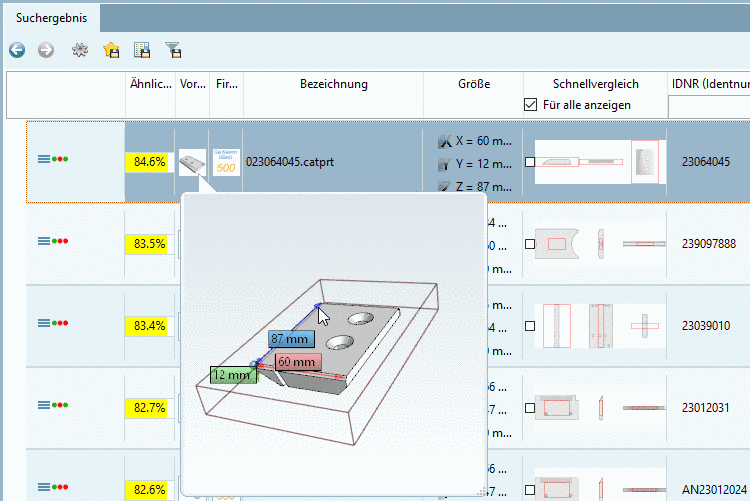Click the save filter funnel icon
Viewport: 750px width, 501px height.
173,50
